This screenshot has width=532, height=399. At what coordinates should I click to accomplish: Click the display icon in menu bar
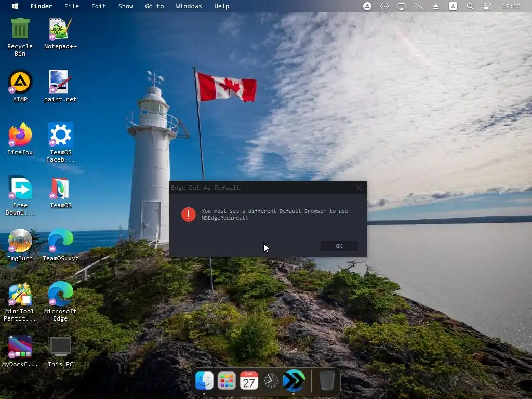pos(402,6)
